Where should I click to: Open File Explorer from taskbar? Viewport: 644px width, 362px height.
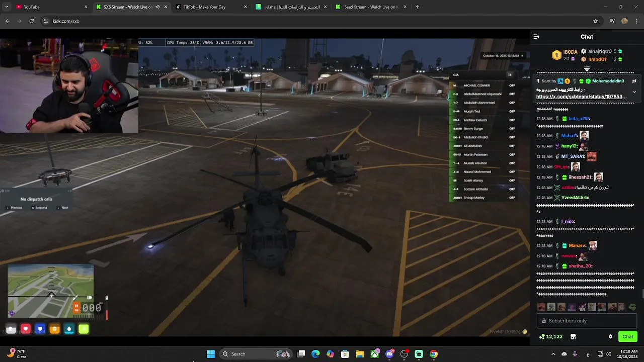(360, 354)
